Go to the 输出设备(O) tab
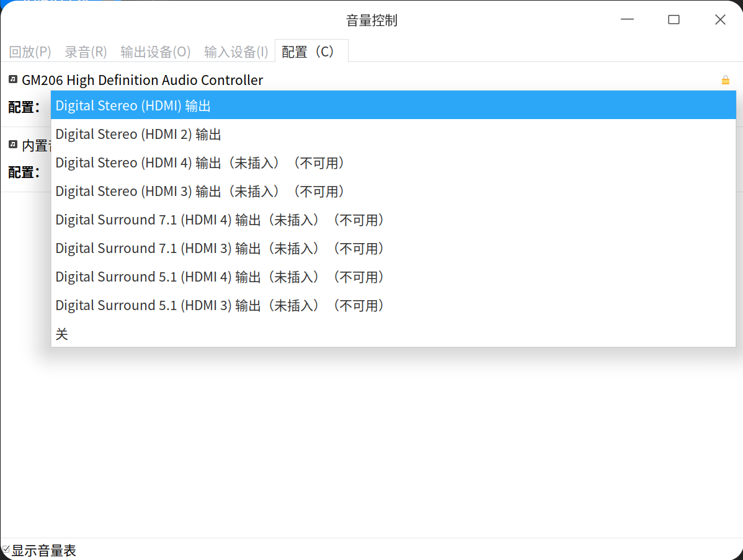The width and height of the screenshot is (743, 560). pyautogui.click(x=156, y=51)
